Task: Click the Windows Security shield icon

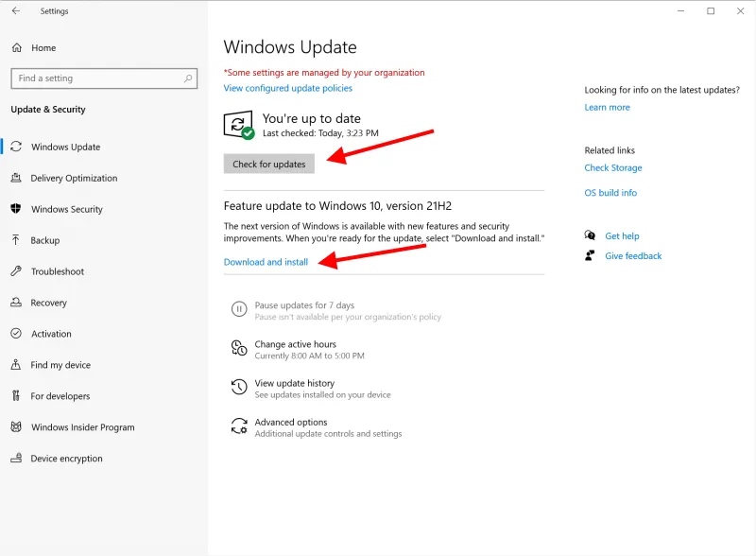Action: click(x=16, y=208)
